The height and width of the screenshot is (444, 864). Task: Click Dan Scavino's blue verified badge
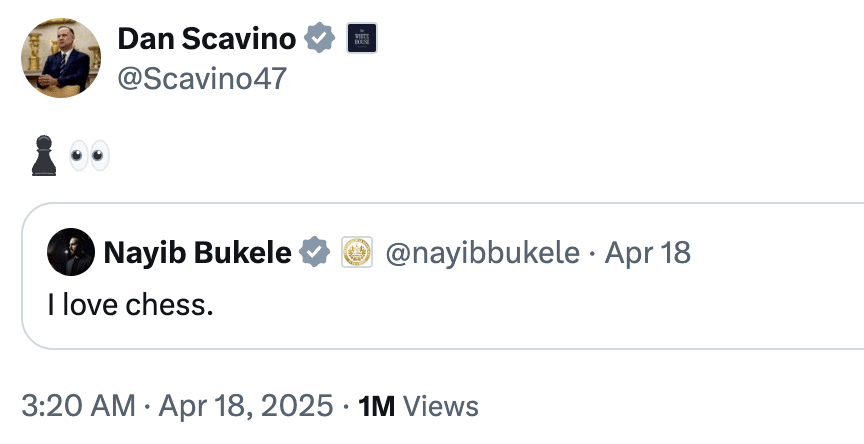[x=320, y=40]
